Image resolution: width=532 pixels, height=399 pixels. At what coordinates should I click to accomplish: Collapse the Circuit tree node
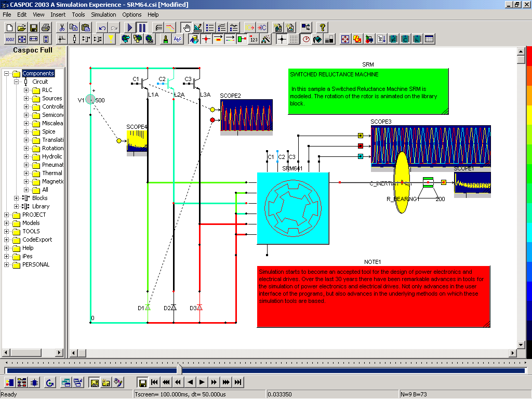point(16,82)
